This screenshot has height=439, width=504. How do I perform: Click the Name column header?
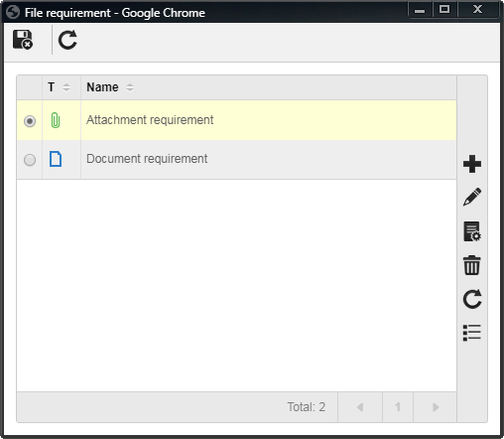(102, 87)
